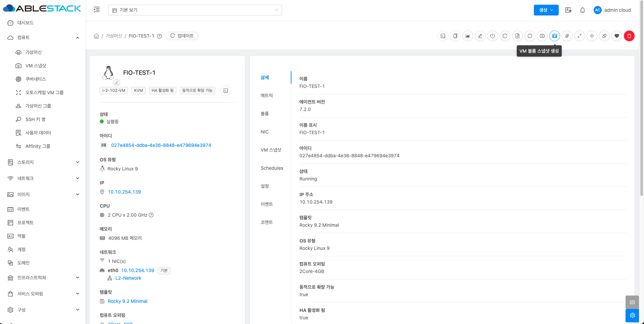Click the red trash delete icon
The width and height of the screenshot is (644, 324).
tap(629, 36)
